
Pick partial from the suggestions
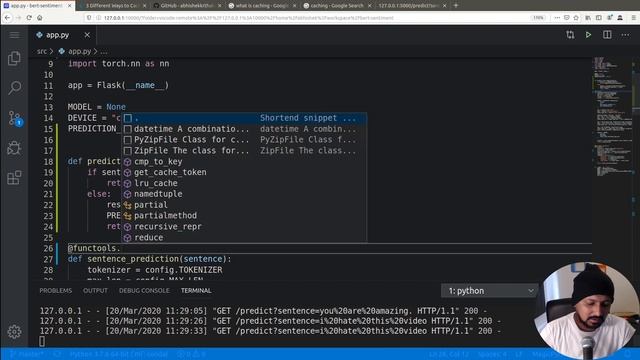244,205
